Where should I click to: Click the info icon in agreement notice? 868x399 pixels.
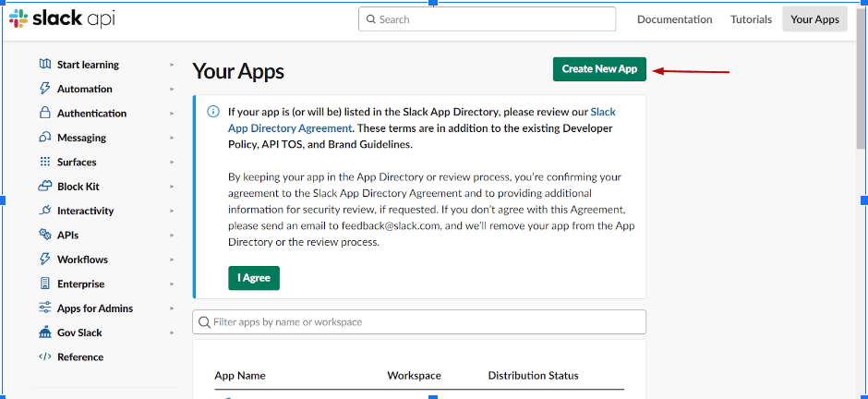[213, 112]
